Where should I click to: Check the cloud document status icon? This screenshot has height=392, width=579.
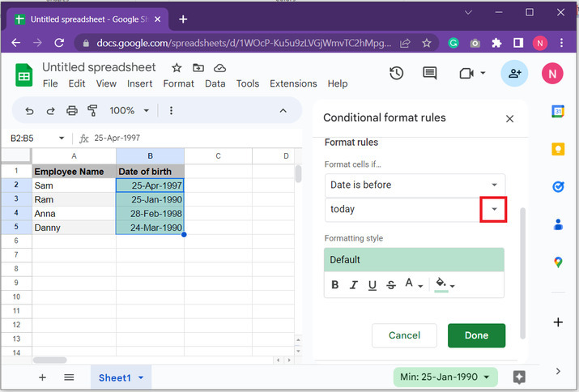[x=219, y=68]
